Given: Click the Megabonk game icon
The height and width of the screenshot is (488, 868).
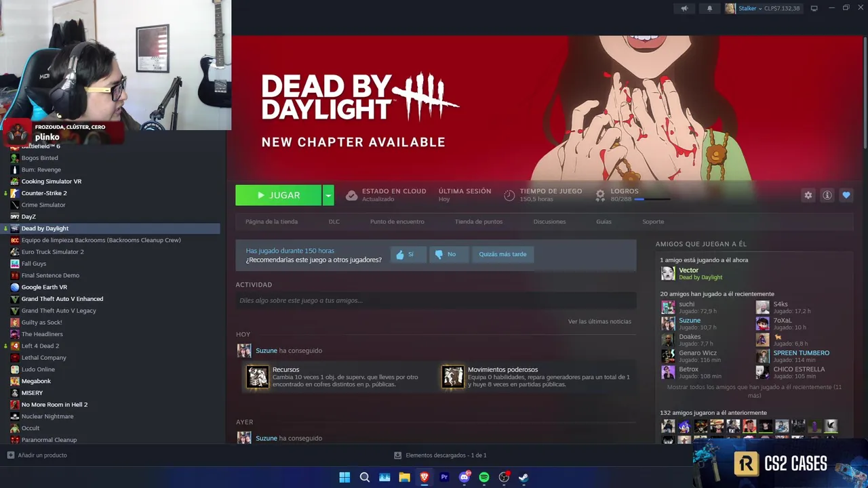Looking at the screenshot, I should (x=15, y=381).
